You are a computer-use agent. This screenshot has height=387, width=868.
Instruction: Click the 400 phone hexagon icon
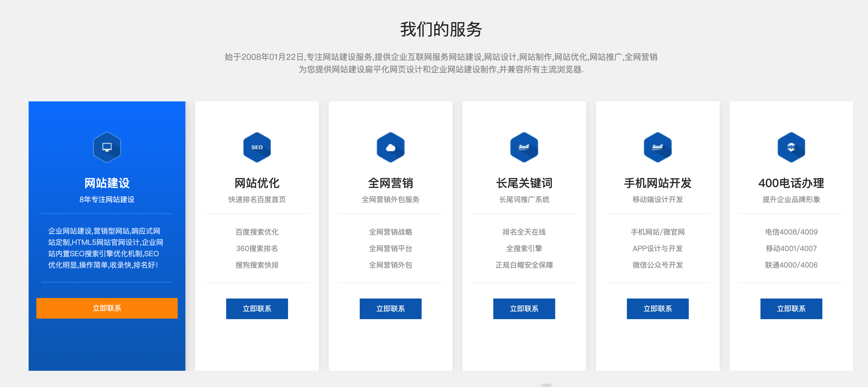tap(791, 147)
